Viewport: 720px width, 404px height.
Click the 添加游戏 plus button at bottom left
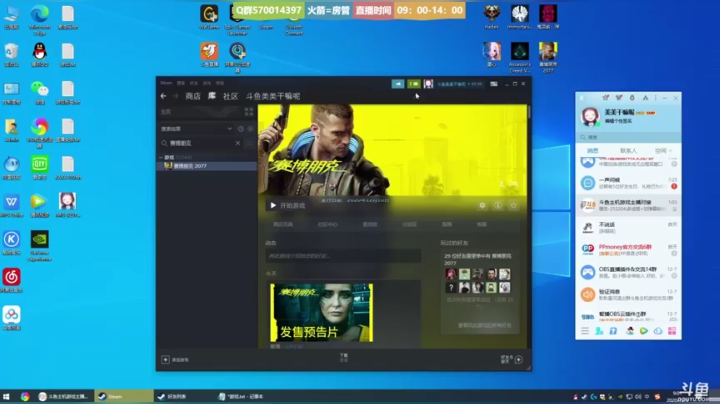click(165, 359)
